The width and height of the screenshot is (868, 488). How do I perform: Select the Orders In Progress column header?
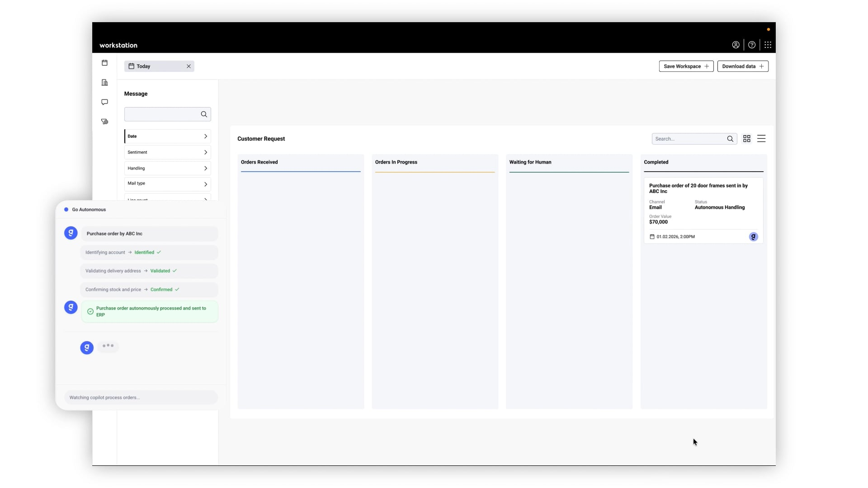click(396, 162)
